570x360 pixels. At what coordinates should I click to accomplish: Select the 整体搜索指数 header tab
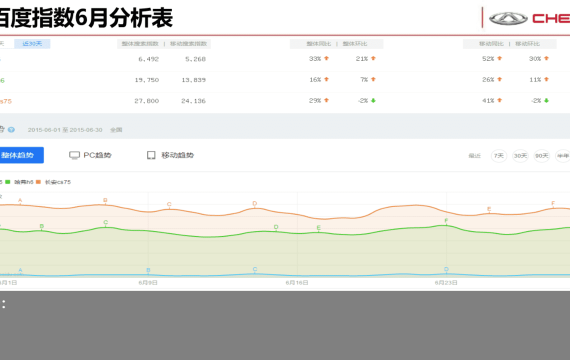140,44
